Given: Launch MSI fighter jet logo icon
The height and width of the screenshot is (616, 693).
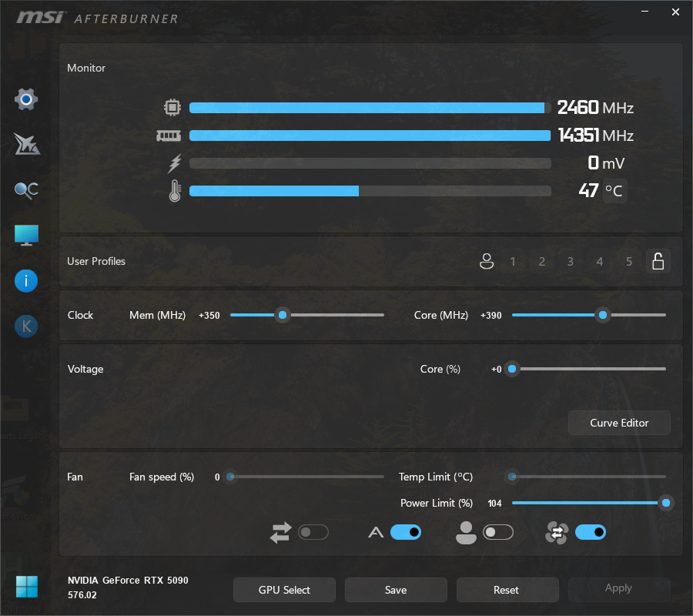Looking at the screenshot, I should [x=26, y=144].
